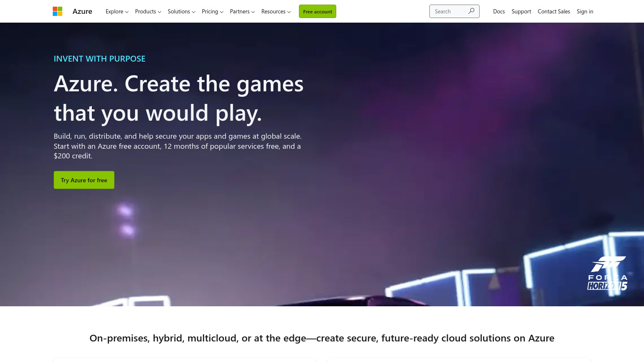This screenshot has height=362, width=644.
Task: Focus the Search input field
Action: click(449, 11)
